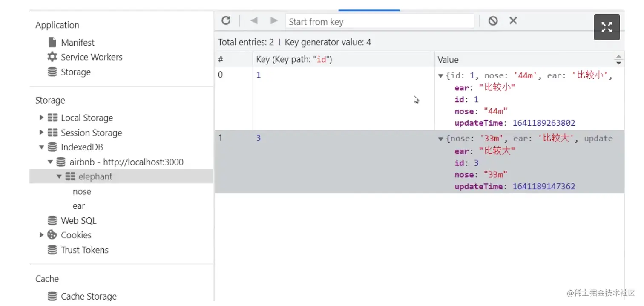Click the elephant object store icon
The height and width of the screenshot is (306, 644).
70,176
